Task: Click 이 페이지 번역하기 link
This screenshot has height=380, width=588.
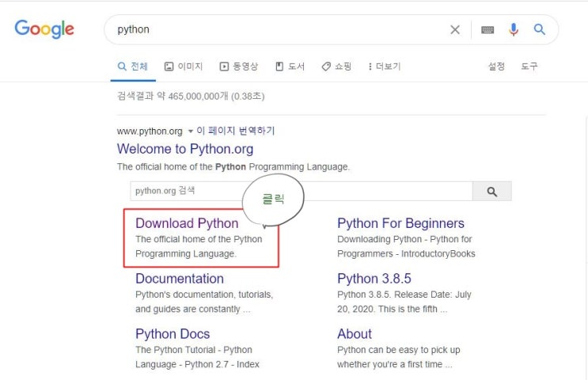Action: coord(236,131)
